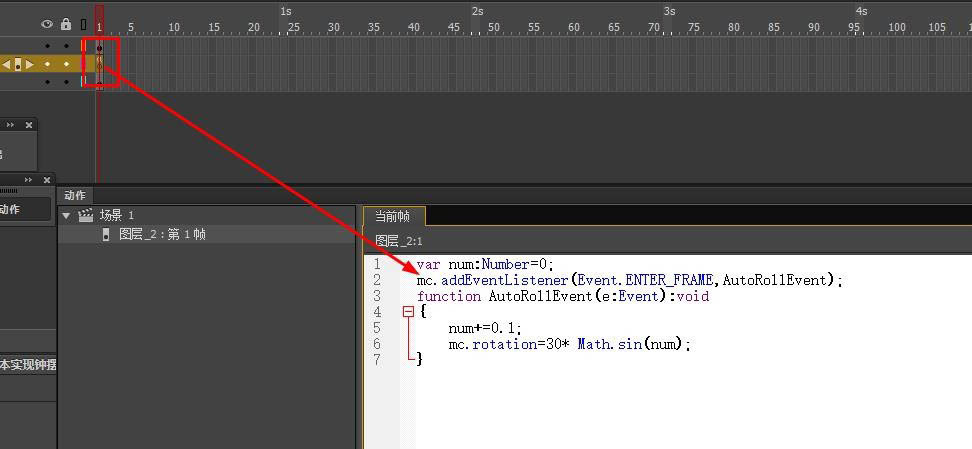Collapse the upper floating panel with its double-arrow icon
The width and height of the screenshot is (972, 449).
click(11, 125)
